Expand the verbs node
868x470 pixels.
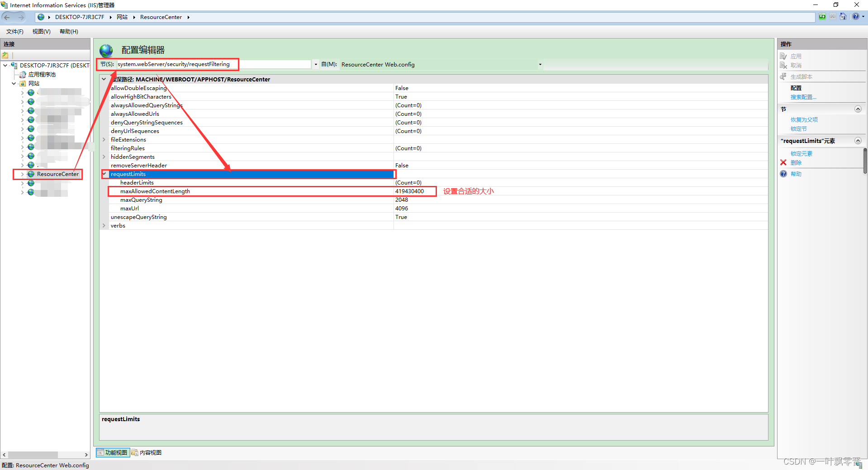[104, 226]
